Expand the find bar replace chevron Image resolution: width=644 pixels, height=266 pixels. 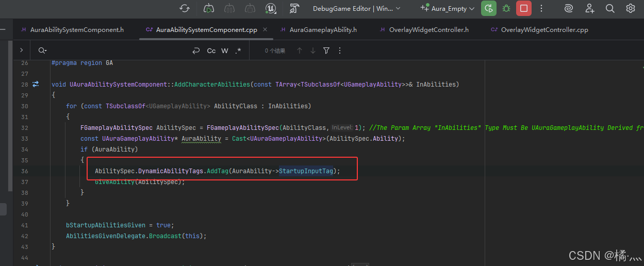[x=21, y=51]
